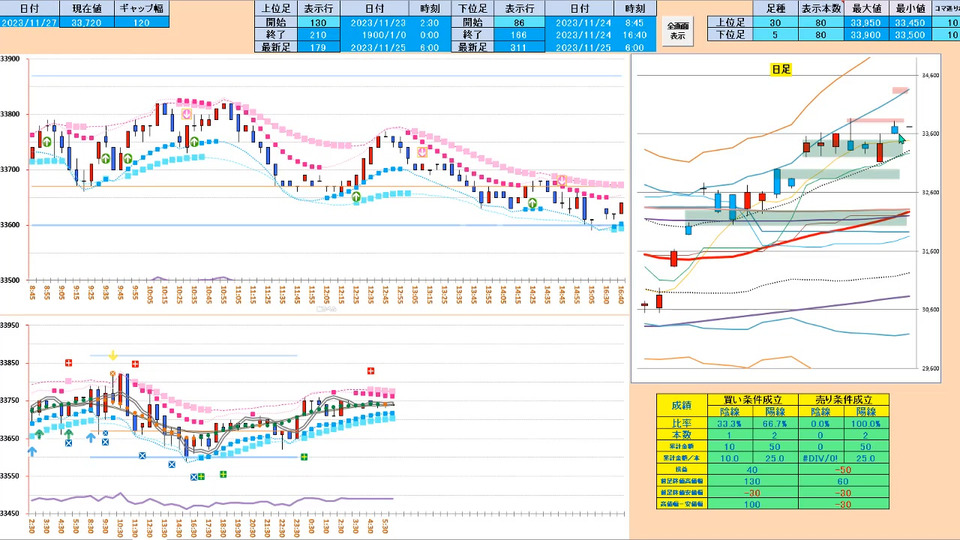Select the 上位足 latest bar cell 179
This screenshot has width=960, height=540.
318,47
